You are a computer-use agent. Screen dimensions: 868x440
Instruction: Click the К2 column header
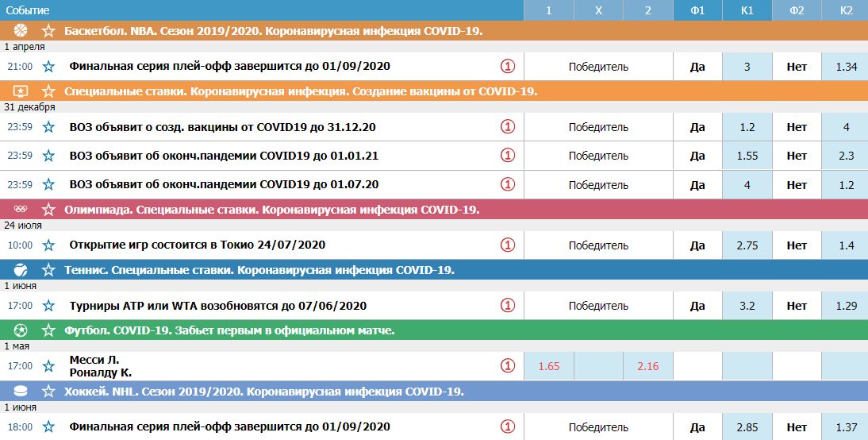tap(845, 10)
